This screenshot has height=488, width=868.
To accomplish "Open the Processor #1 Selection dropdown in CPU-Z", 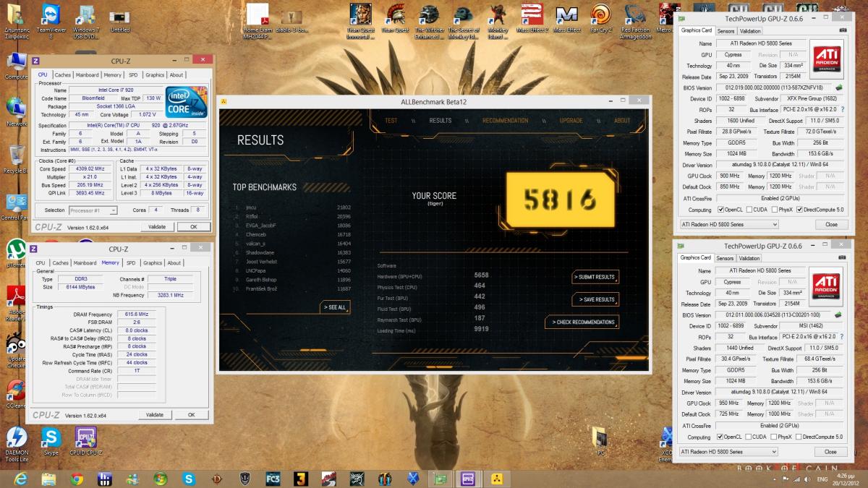I will pyautogui.click(x=93, y=210).
